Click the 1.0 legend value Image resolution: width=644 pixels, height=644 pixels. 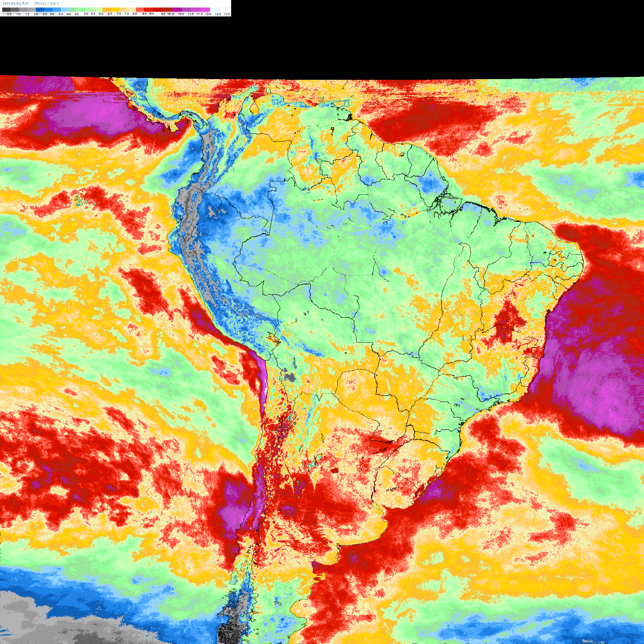[x=18, y=14]
